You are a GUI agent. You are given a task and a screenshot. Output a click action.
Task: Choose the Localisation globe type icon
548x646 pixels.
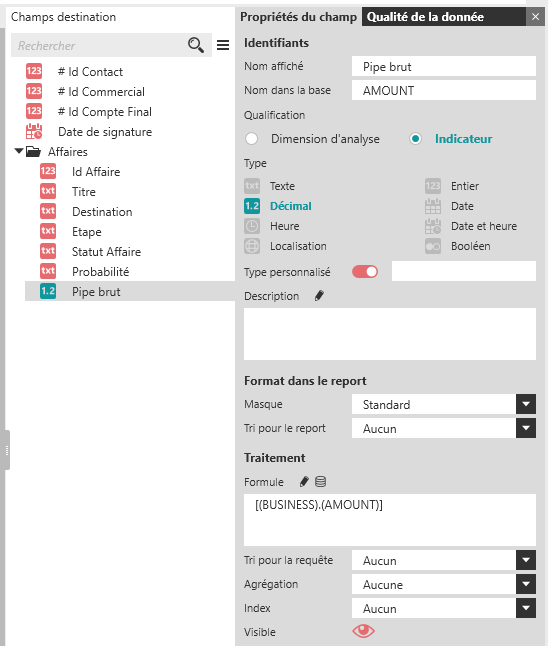252,246
